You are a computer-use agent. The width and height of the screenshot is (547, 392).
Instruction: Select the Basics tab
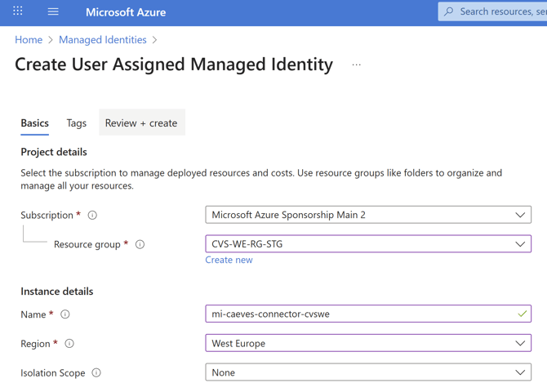34,123
